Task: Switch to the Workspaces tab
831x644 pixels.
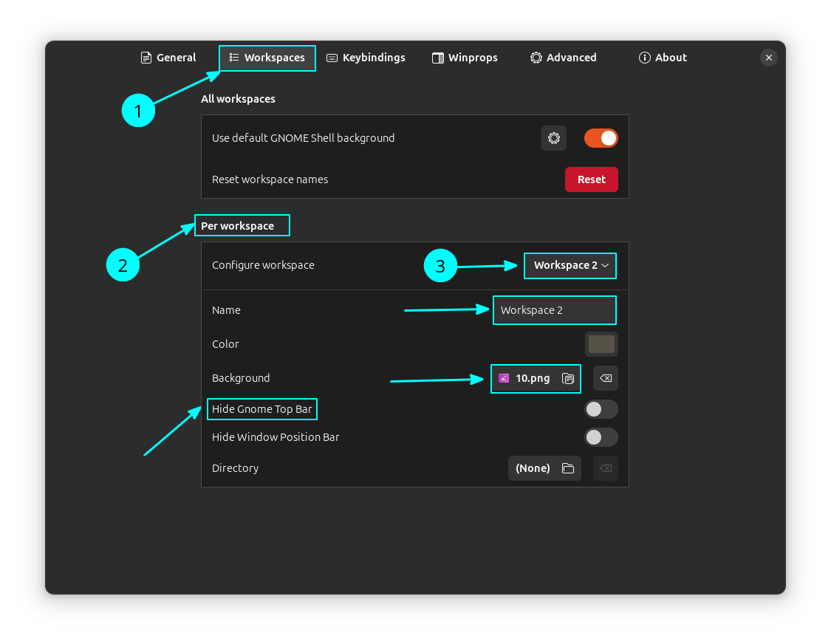Action: tap(267, 58)
